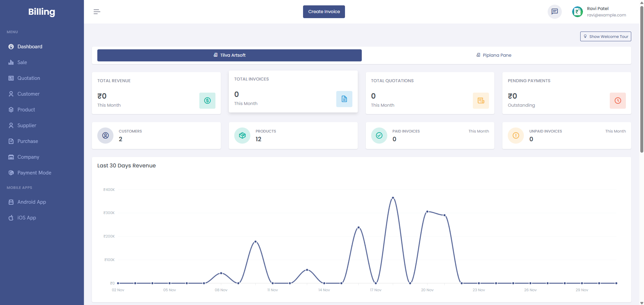Select the Tilva Artsoft company tab
The image size is (644, 305).
point(229,55)
